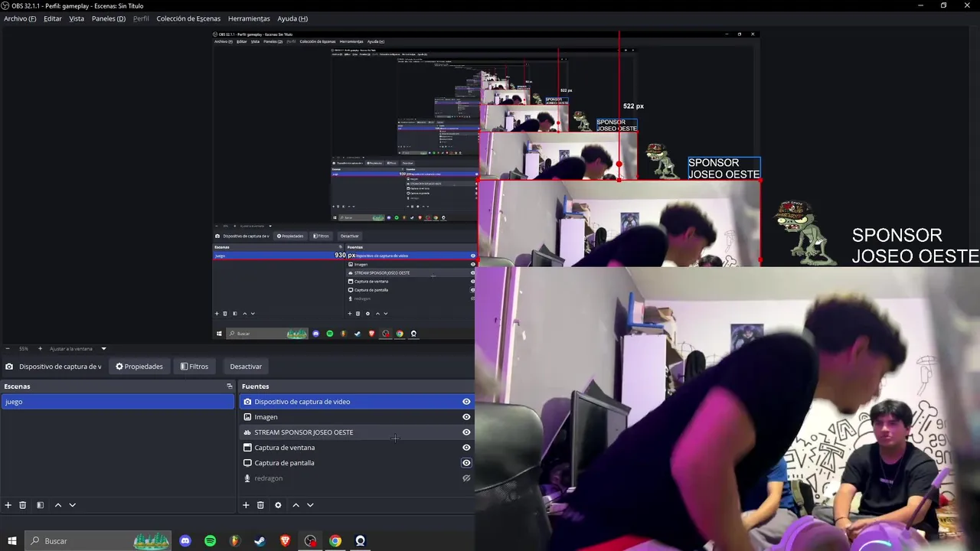The width and height of the screenshot is (980, 551).
Task: Open Brave browser from the taskbar
Action: 286,541
